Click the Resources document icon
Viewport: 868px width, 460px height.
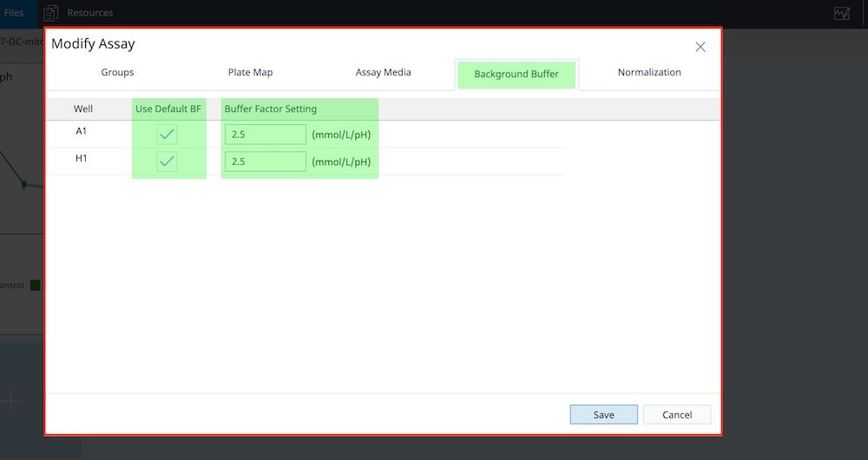point(51,13)
